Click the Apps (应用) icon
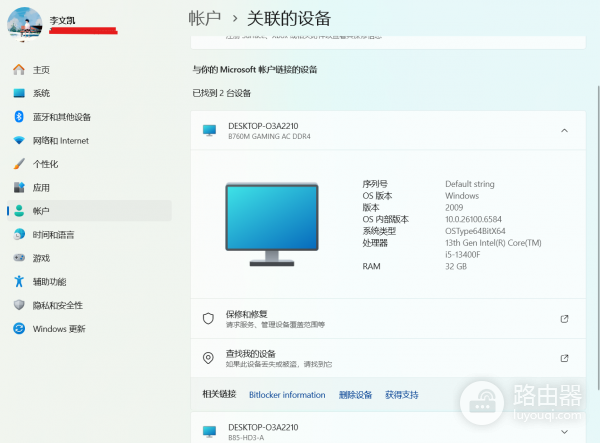The image size is (600, 443). 19,187
